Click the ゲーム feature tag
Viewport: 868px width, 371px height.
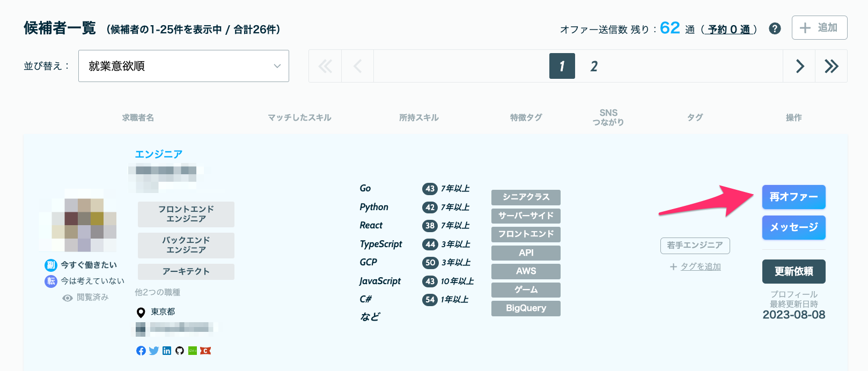coord(526,290)
